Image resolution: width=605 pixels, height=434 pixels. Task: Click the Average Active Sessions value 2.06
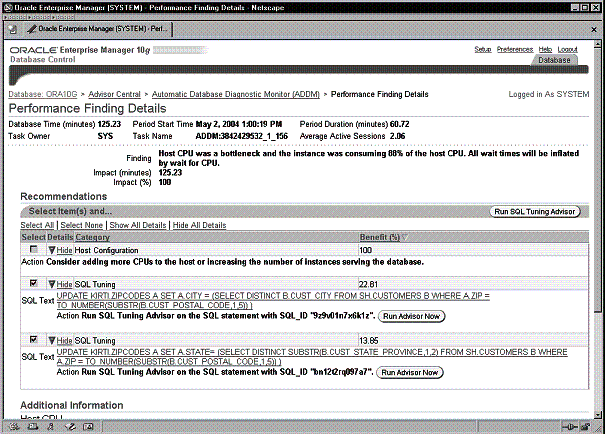pos(397,136)
